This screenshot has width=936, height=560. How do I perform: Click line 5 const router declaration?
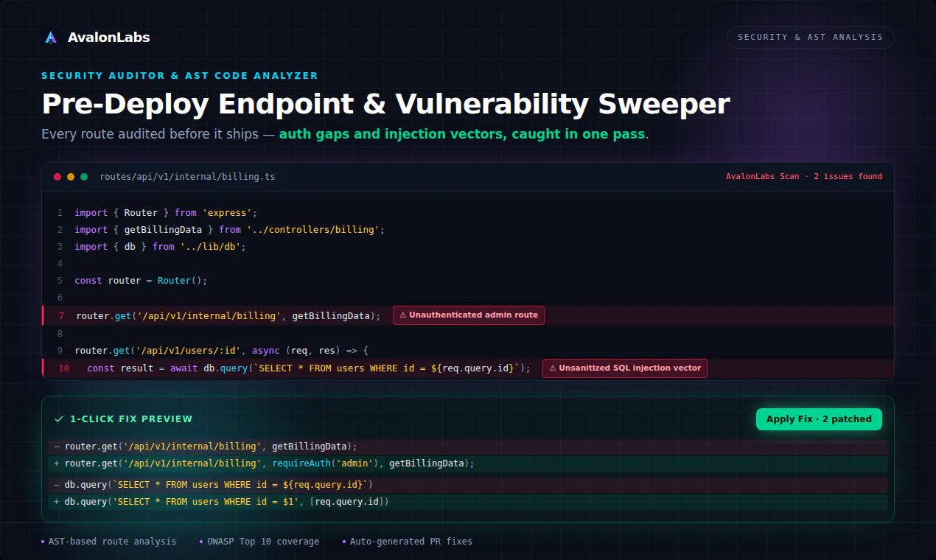[x=141, y=281]
